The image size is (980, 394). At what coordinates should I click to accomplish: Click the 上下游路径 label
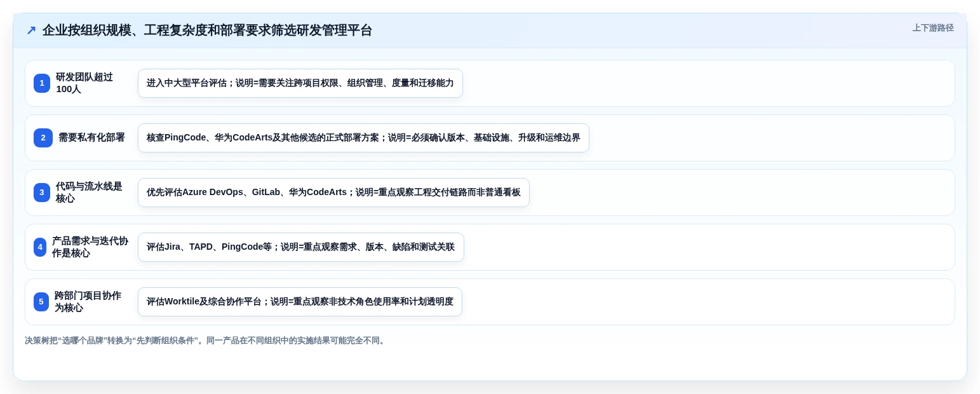pyautogui.click(x=933, y=28)
